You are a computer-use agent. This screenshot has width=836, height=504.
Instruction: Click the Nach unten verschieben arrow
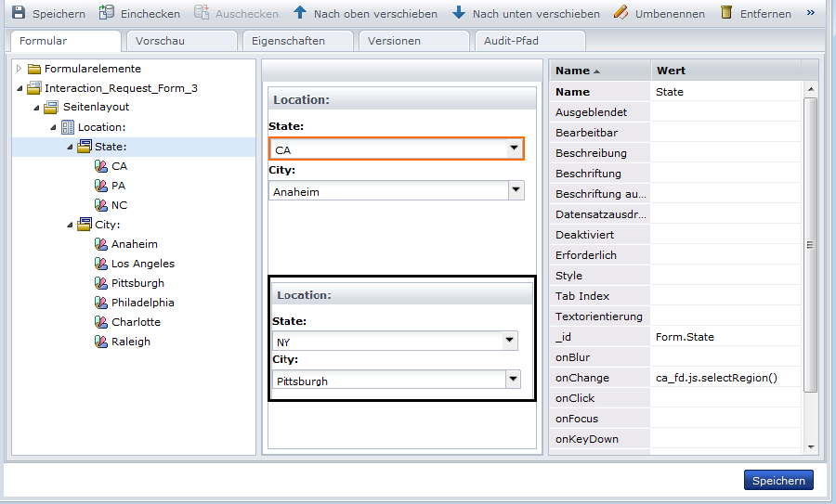pyautogui.click(x=459, y=14)
